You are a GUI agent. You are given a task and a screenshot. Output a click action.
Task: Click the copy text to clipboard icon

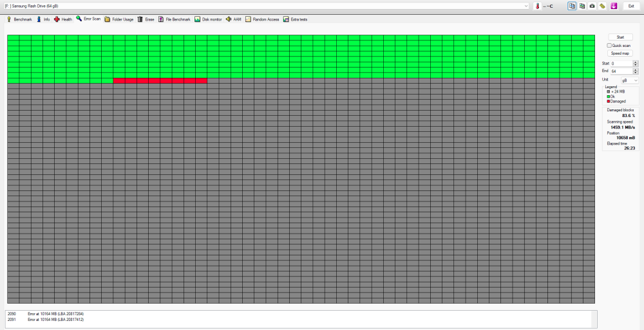[572, 6]
